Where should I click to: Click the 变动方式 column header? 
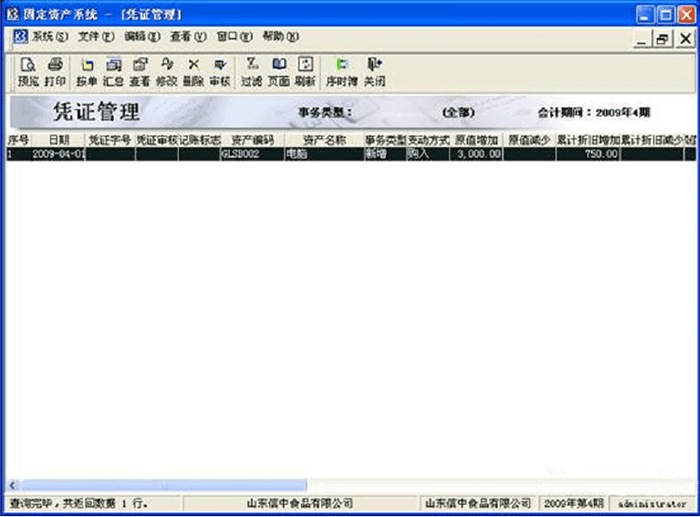pyautogui.click(x=428, y=140)
